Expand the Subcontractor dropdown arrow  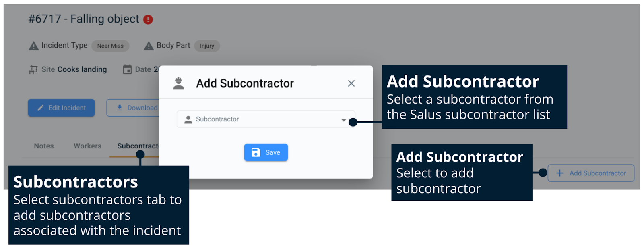click(x=343, y=120)
